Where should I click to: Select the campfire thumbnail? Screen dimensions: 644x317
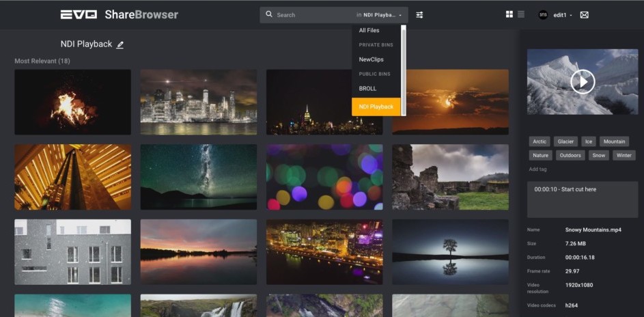pos(72,102)
